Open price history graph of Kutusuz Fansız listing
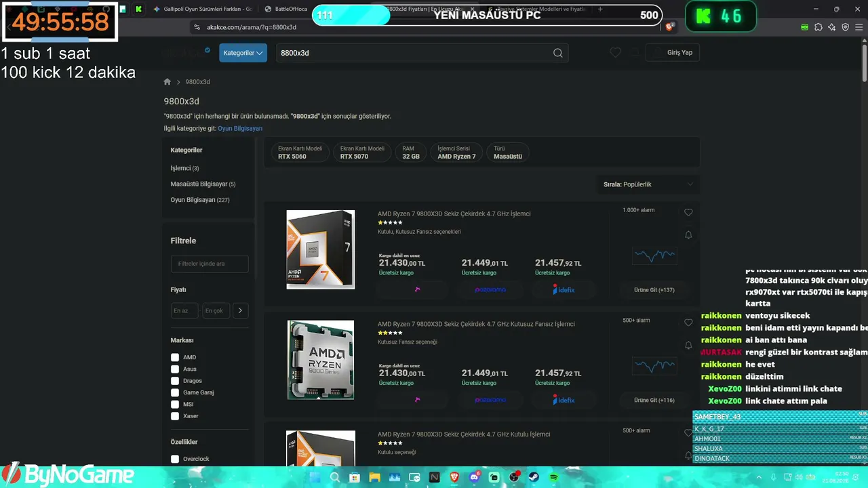 (654, 366)
